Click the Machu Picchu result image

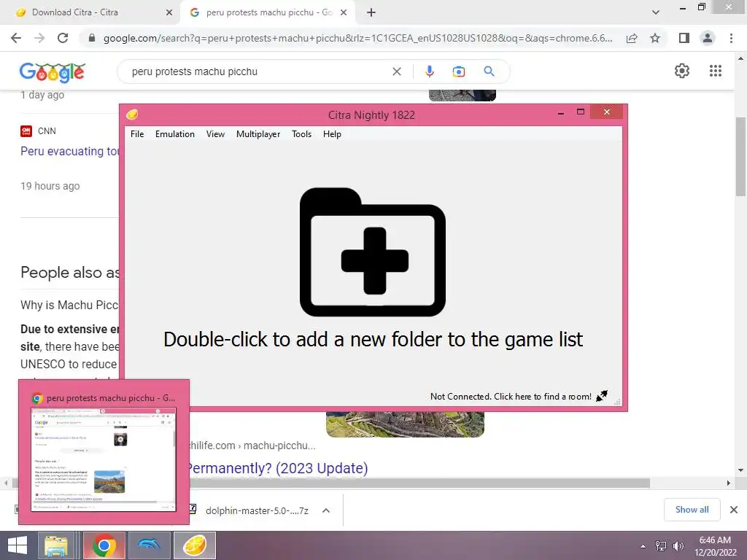pyautogui.click(x=405, y=424)
